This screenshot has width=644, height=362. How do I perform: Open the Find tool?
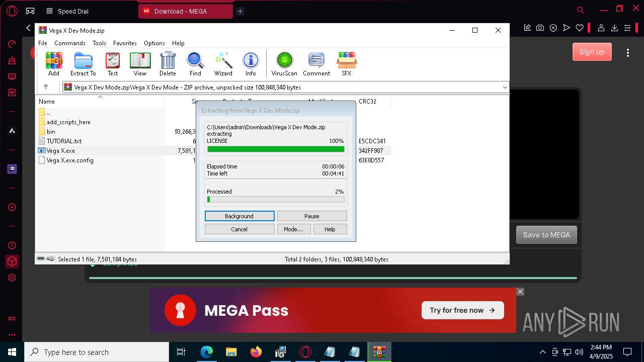[x=195, y=64]
